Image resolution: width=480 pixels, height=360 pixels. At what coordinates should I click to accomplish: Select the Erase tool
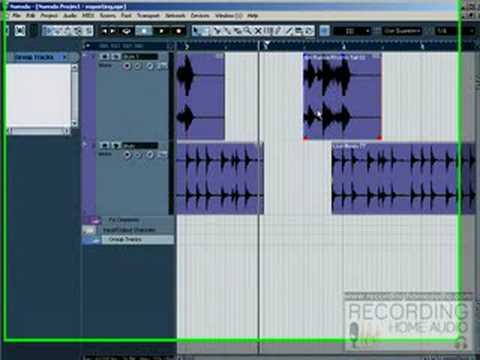click(x=237, y=31)
